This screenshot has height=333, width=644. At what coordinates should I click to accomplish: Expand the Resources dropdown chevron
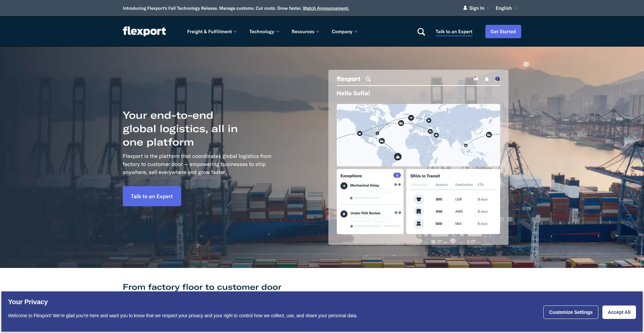point(317,32)
